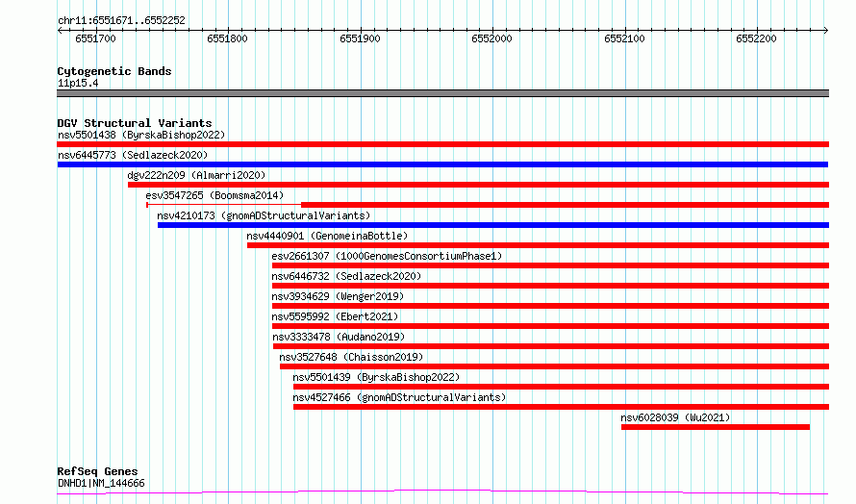Click the thick red bar of esv3547265
Screen dimensions: 856x504
(x=565, y=205)
